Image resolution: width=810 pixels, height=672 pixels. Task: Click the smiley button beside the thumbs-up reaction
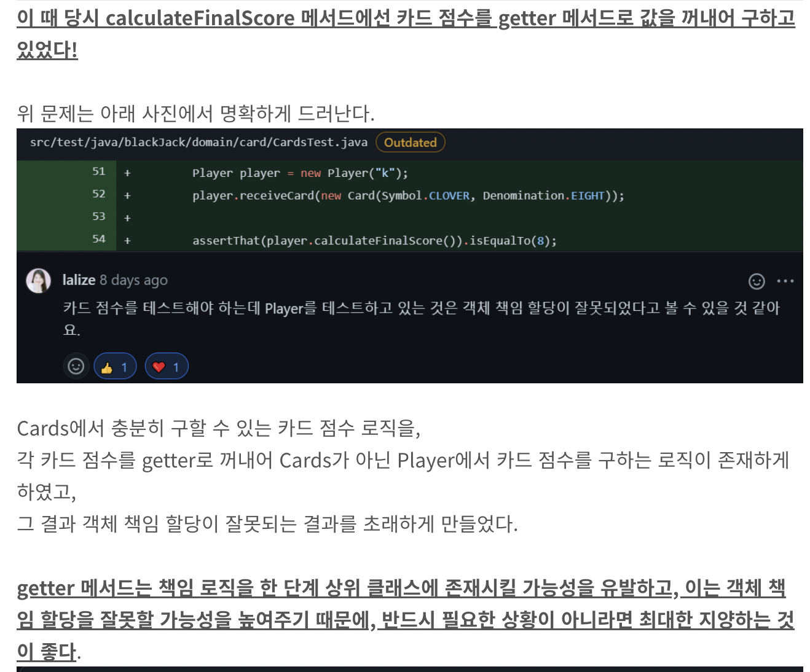[76, 367]
